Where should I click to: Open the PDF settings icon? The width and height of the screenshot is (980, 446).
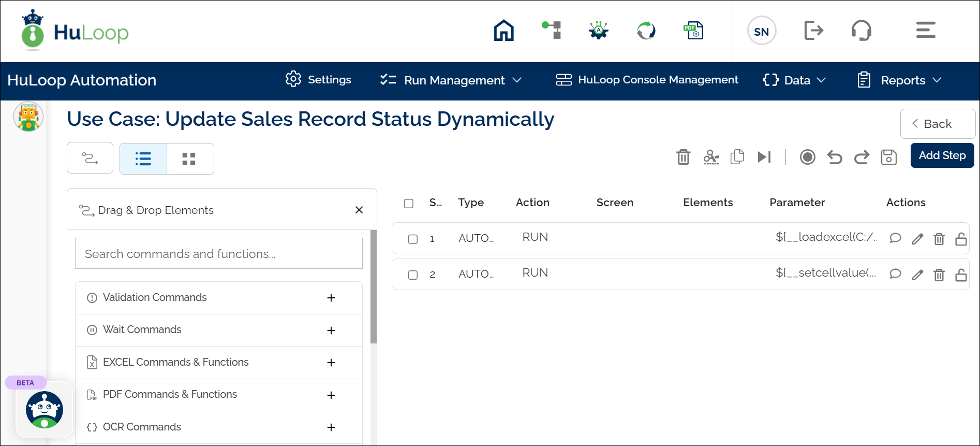(693, 31)
